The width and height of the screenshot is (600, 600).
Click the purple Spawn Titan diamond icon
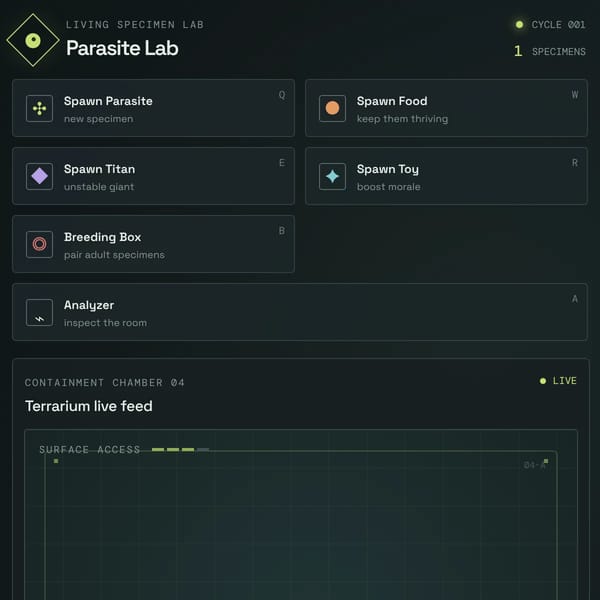coord(39,176)
